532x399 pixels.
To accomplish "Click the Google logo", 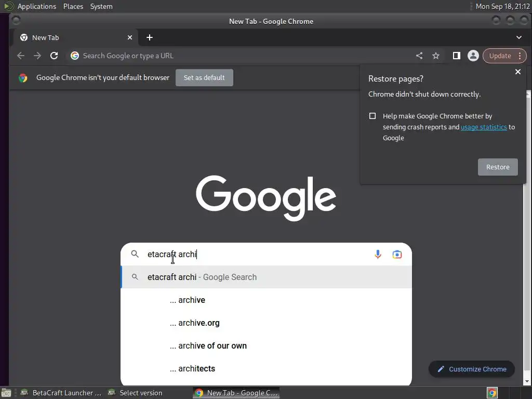I will point(266,198).
